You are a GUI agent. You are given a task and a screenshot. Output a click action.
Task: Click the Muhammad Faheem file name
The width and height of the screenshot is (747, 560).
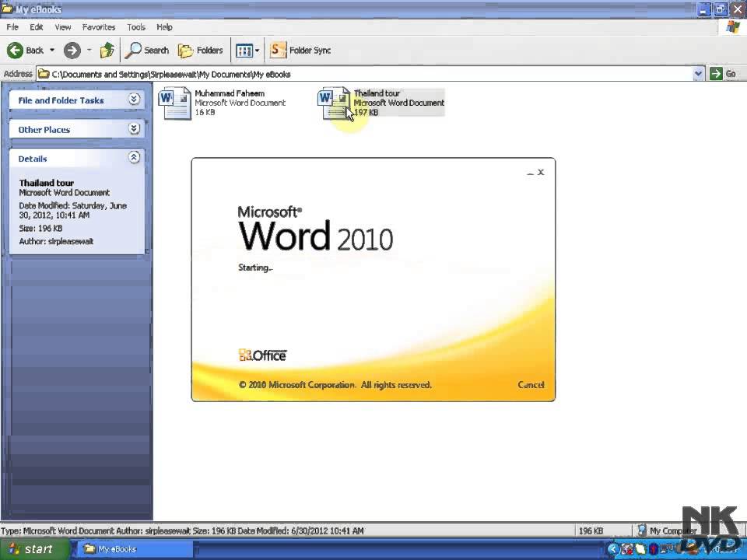coord(230,93)
